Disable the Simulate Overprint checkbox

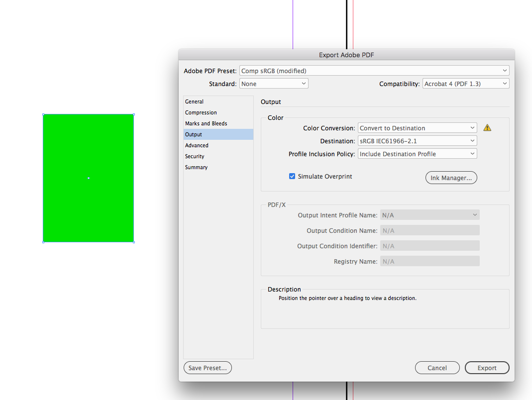(292, 176)
